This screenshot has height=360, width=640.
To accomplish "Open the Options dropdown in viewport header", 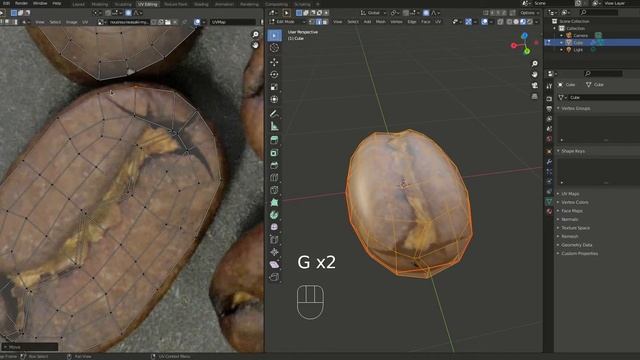I will pos(529,13).
